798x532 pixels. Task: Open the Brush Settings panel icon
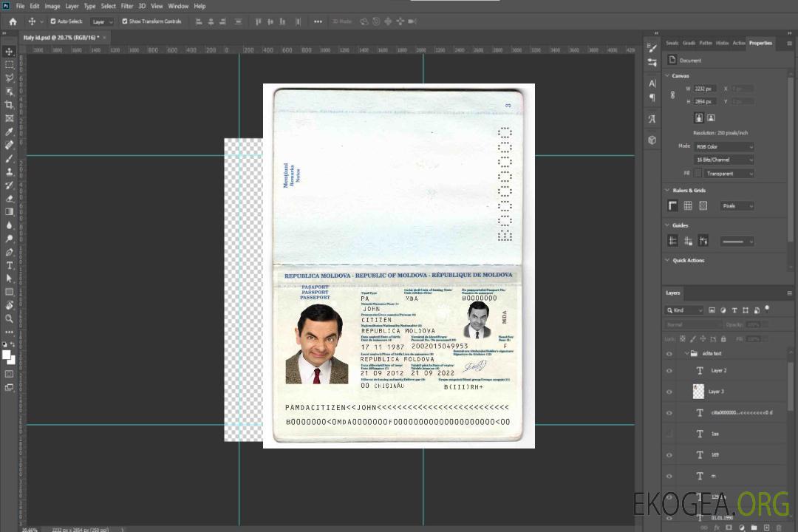(x=652, y=48)
